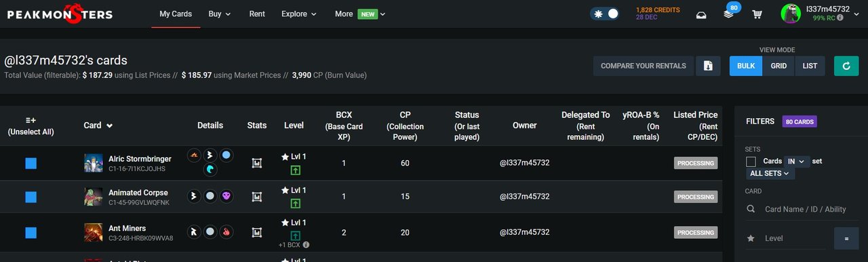868x262 pixels.
Task: Uncheck the Ant Miners selection box
Action: pyautogui.click(x=31, y=233)
